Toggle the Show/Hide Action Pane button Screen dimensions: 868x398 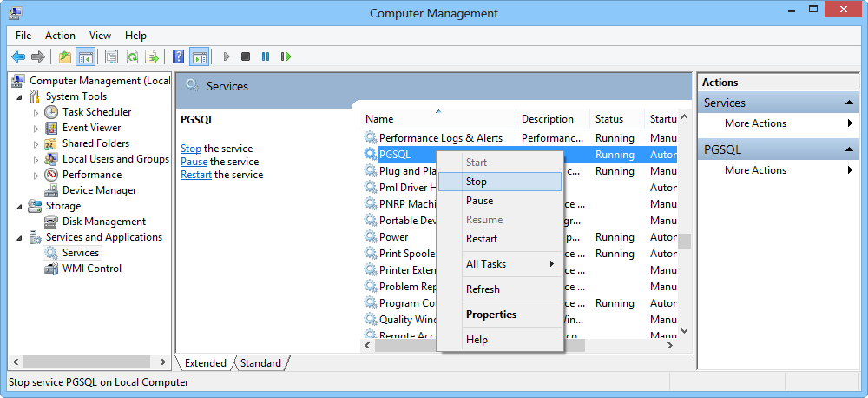pos(199,57)
